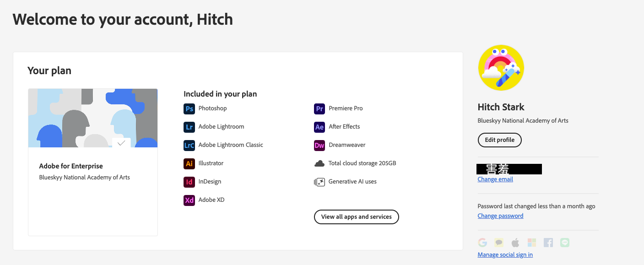Click the Total cloud storage 205GB text
The image size is (644, 265).
363,163
